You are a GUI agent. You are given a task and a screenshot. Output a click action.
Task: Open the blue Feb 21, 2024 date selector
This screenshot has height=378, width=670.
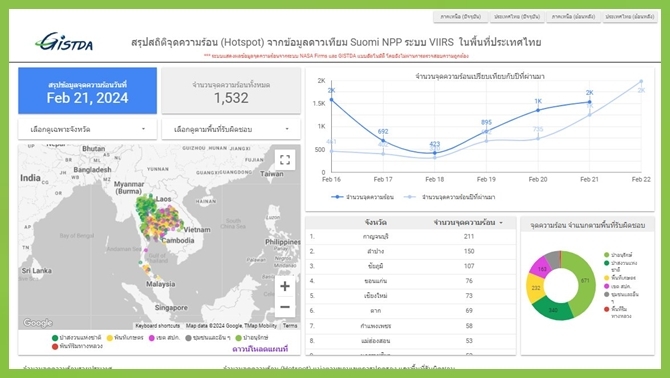pos(88,91)
